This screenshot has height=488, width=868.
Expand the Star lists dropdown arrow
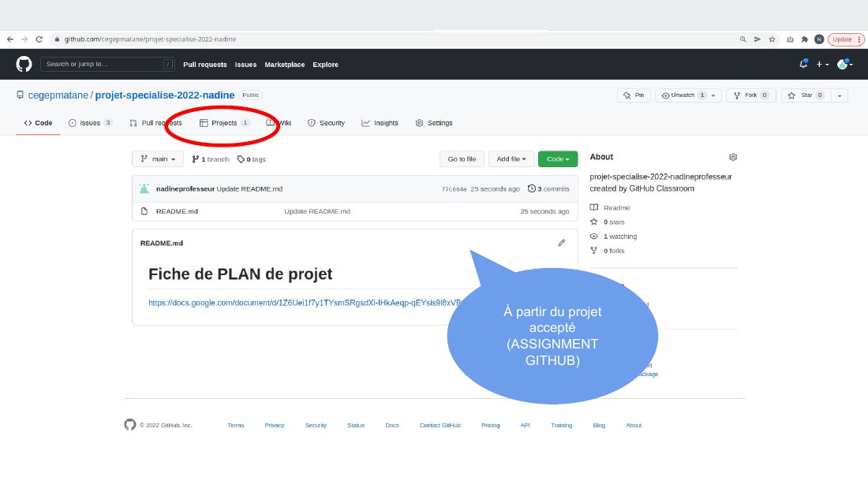pyautogui.click(x=840, y=95)
